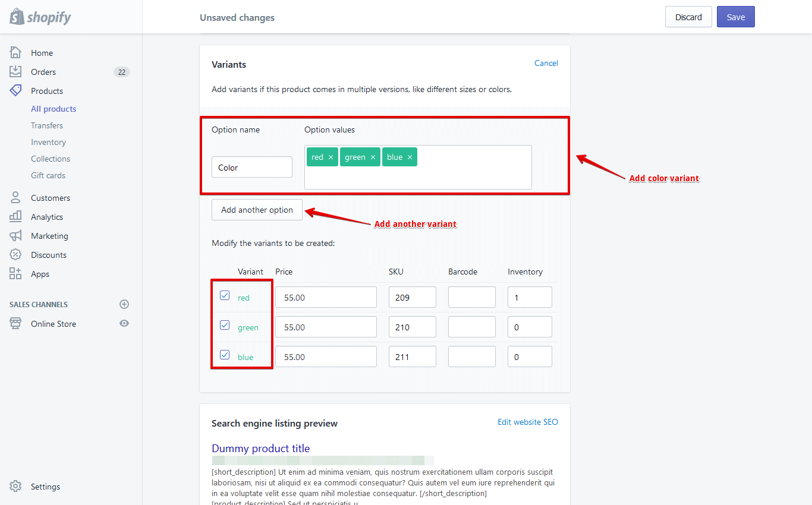The height and width of the screenshot is (505, 812).
Task: Open Discounts via percent badge icon
Action: 15,255
